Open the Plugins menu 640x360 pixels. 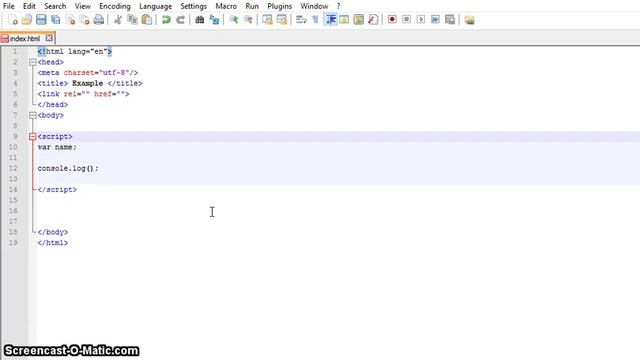(280, 6)
